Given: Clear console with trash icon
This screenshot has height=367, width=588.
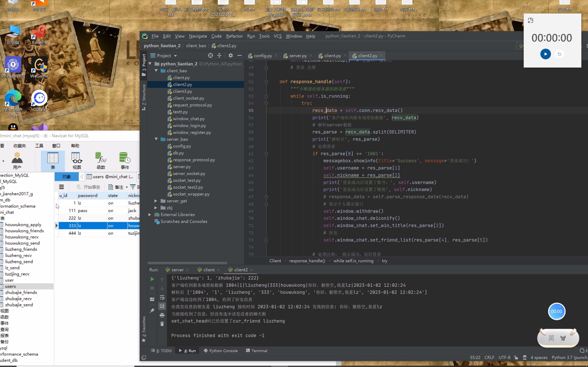Looking at the screenshot, I should pos(162,324).
